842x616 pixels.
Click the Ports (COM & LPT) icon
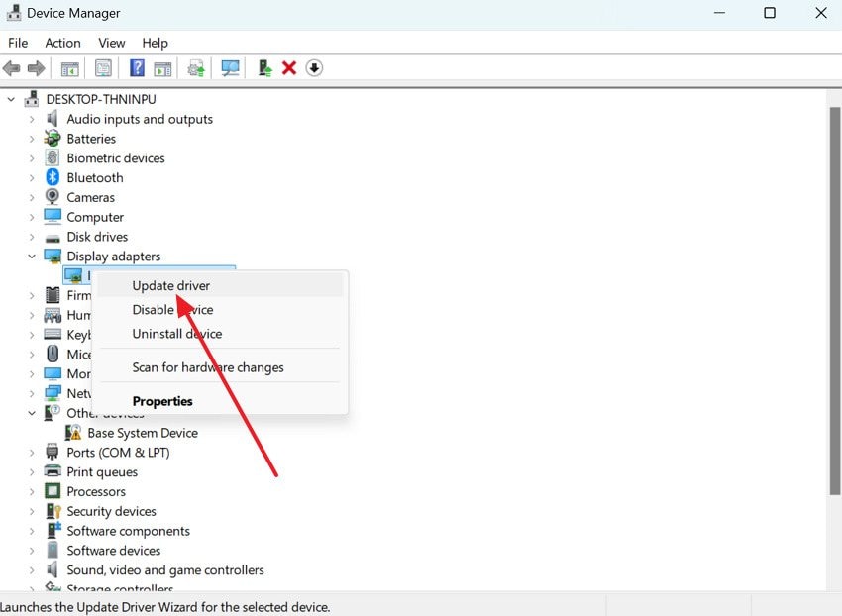(53, 452)
